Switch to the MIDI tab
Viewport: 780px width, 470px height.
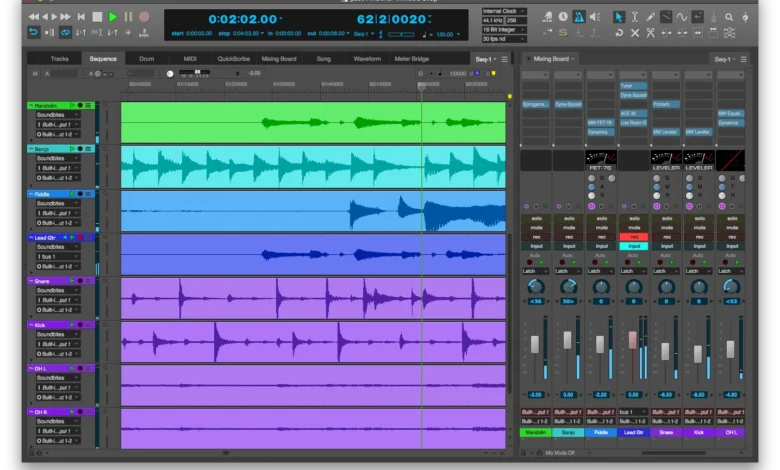coord(190,59)
